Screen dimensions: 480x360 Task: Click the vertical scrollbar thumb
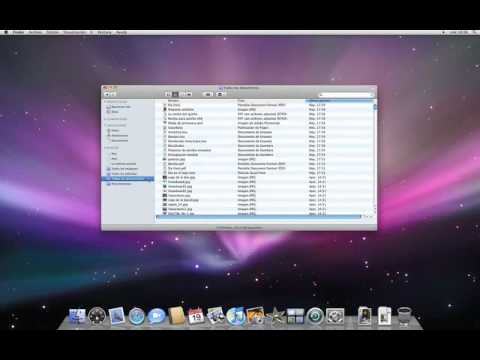pyautogui.click(x=375, y=107)
